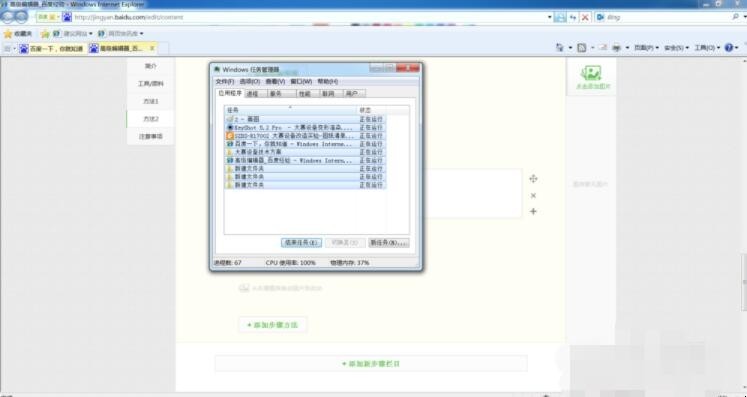Image resolution: width=747 pixels, height=397 pixels.
Task: Click the compatibility view icon in address bar
Action: click(560, 17)
